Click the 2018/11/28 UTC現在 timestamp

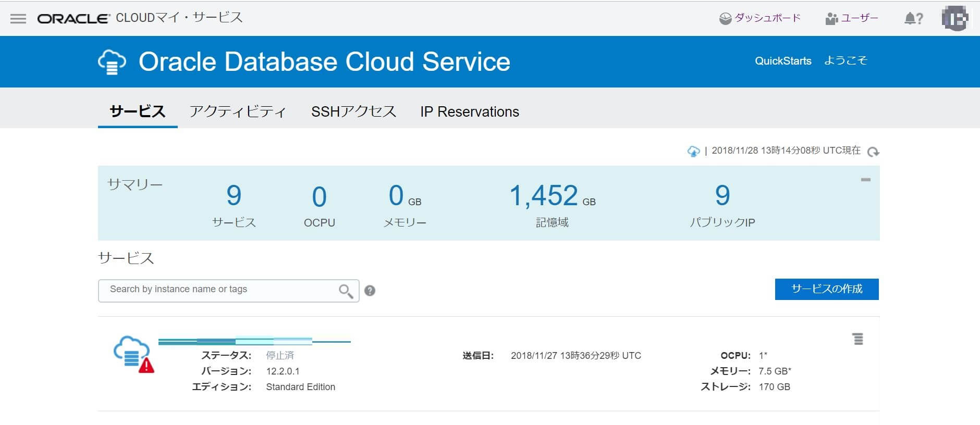786,151
